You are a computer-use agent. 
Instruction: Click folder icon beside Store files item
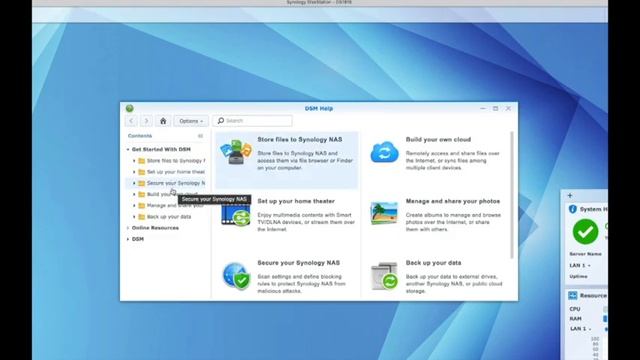[x=142, y=161]
